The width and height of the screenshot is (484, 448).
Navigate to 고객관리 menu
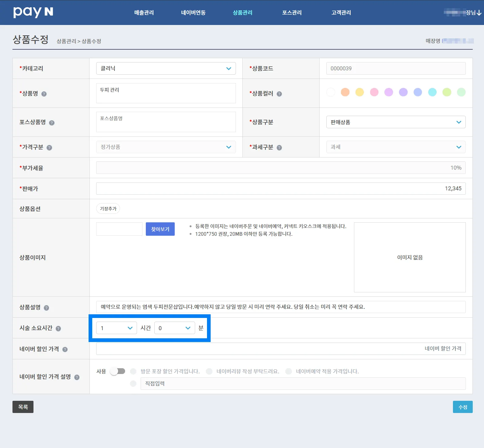tap(341, 12)
